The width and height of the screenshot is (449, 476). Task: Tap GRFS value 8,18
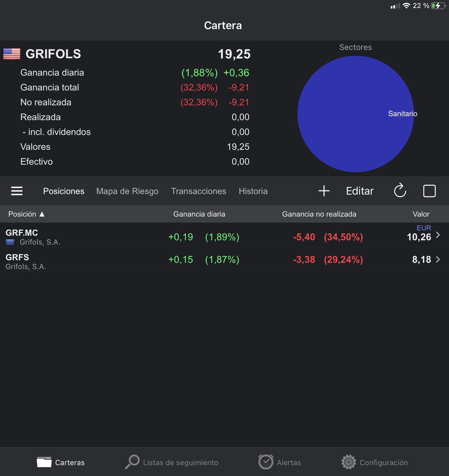point(422,259)
